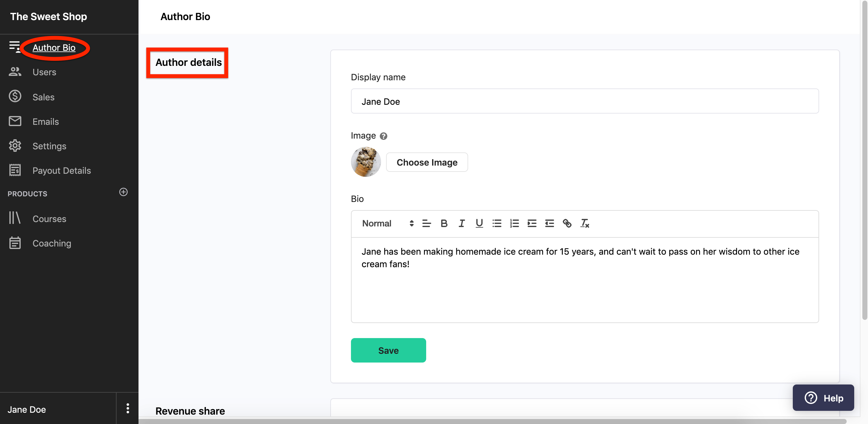Click the Image help question mark icon
The image size is (868, 424).
(384, 136)
